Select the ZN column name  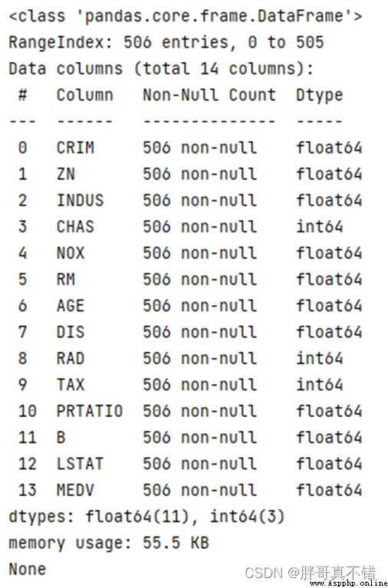click(x=66, y=174)
